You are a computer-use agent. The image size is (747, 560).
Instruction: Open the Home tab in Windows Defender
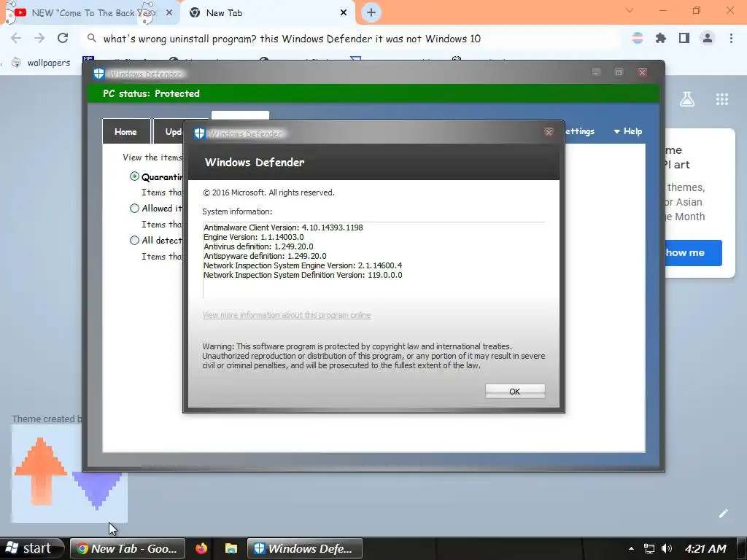(x=125, y=131)
